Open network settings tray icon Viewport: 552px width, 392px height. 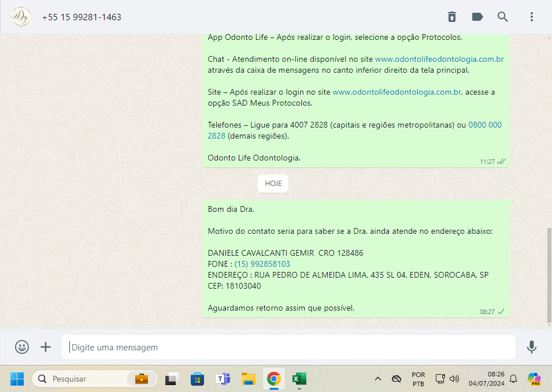pyautogui.click(x=440, y=379)
